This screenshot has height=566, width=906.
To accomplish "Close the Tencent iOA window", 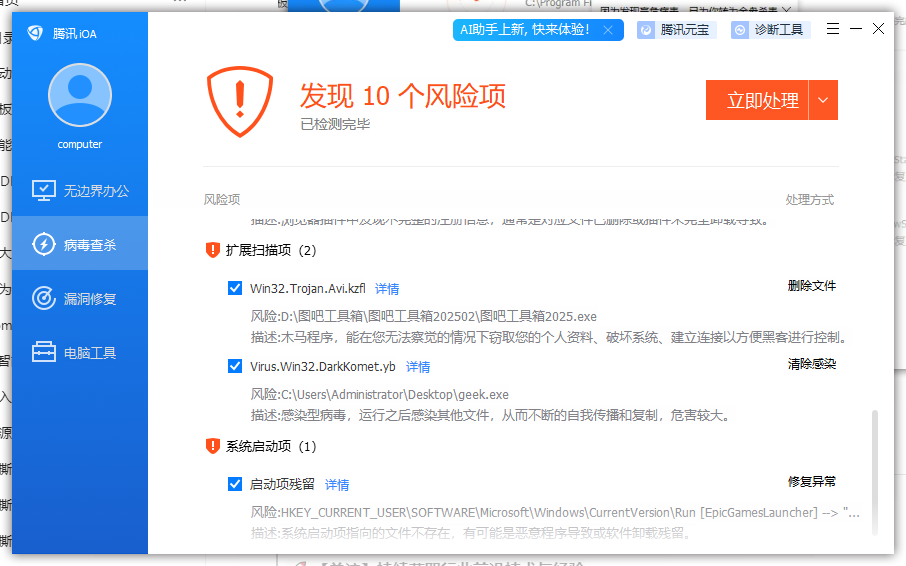I will 878,29.
